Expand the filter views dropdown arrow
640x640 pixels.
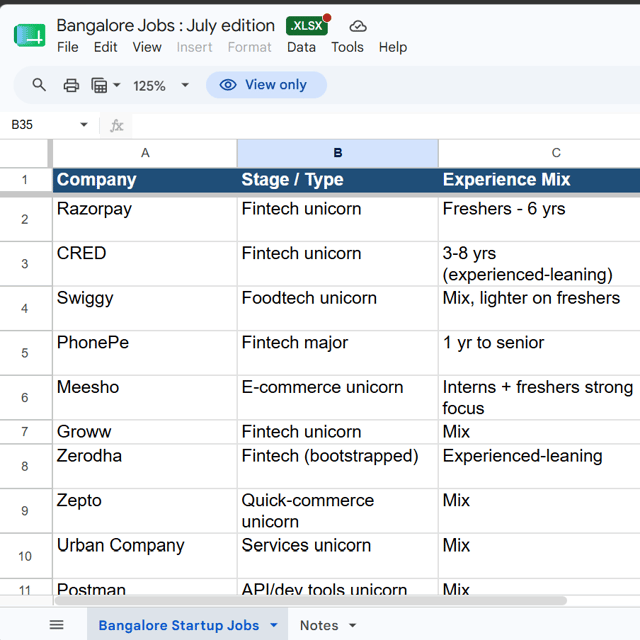coord(117,85)
